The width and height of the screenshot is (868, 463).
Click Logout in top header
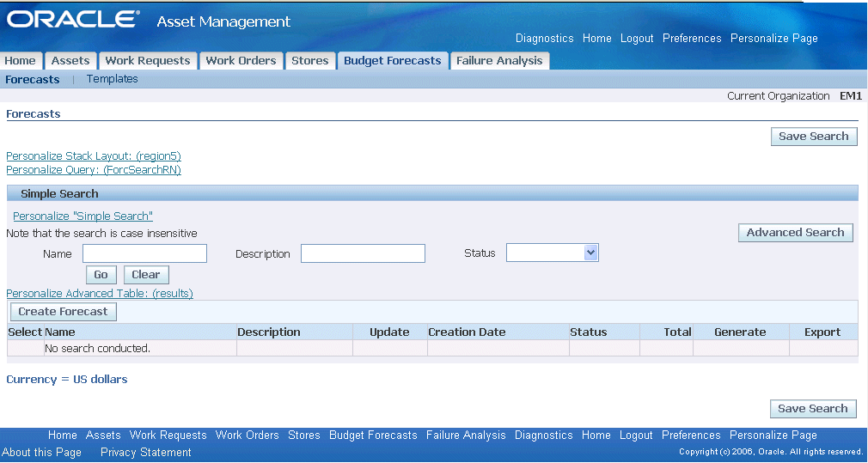[637, 38]
